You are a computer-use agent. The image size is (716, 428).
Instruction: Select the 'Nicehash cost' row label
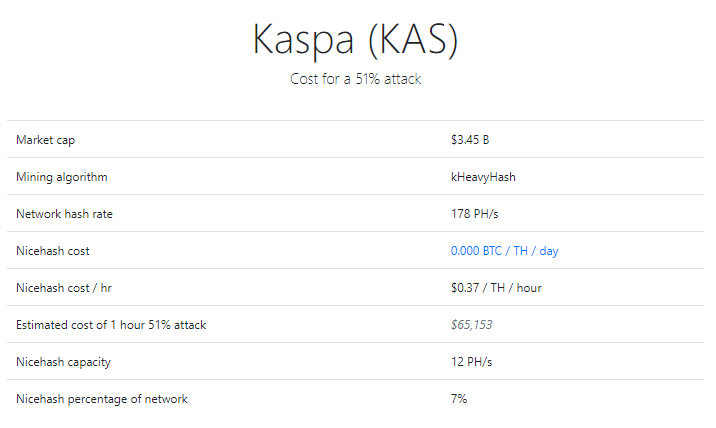(53, 251)
